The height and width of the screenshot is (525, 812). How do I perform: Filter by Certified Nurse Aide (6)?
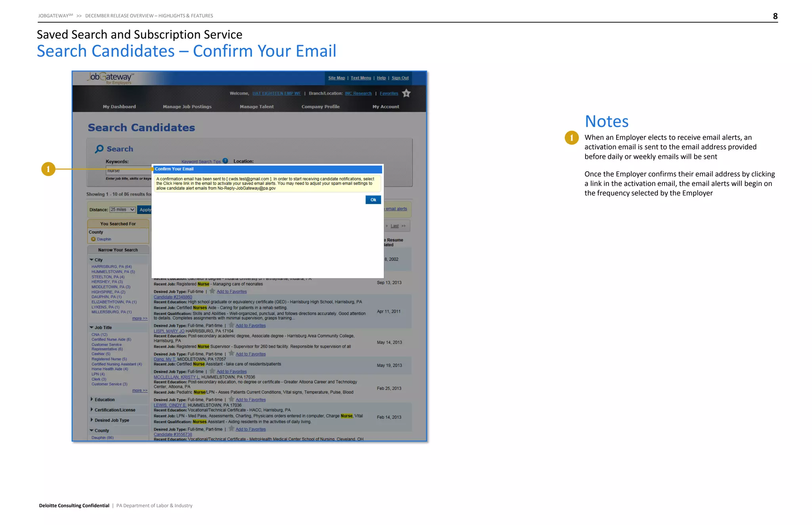click(x=111, y=340)
